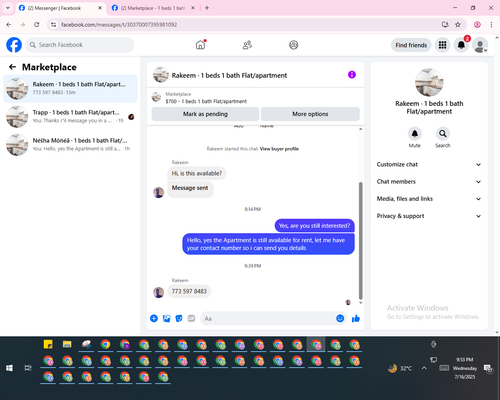Open the Nésha Mónéá conversation
The image size is (500, 400).
tap(70, 145)
